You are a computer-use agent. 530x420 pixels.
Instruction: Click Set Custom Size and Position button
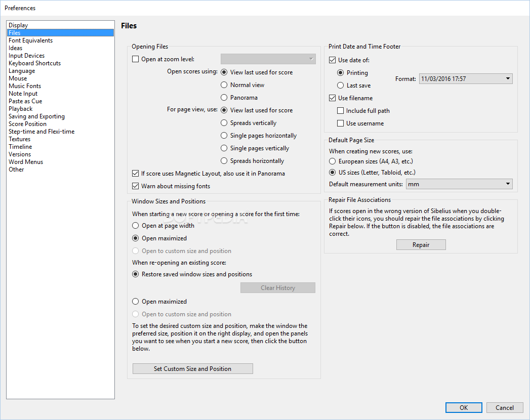click(x=193, y=369)
